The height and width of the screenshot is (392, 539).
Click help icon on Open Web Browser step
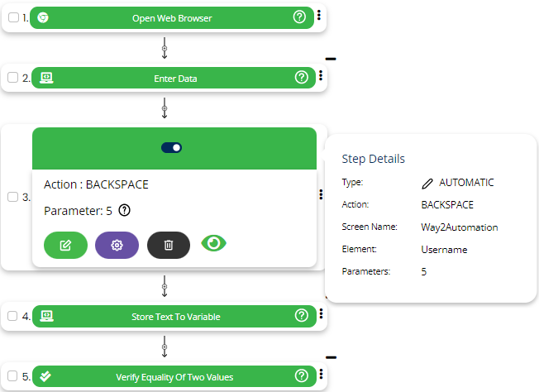[300, 17]
